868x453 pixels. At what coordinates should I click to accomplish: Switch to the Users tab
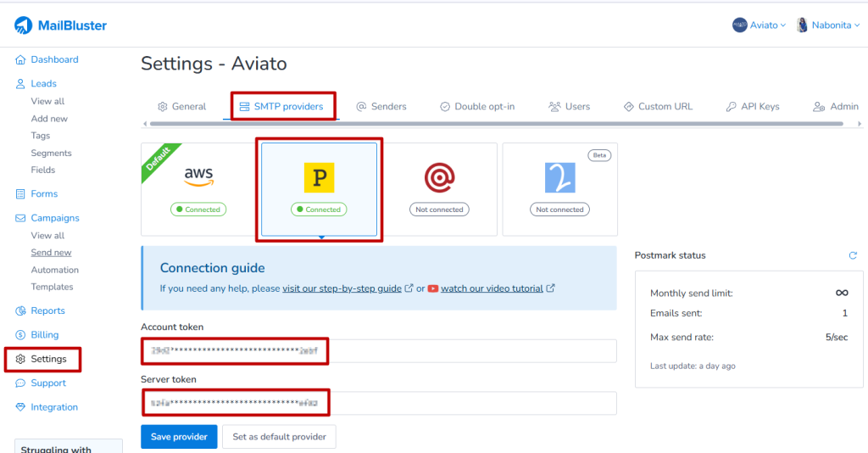tap(569, 106)
